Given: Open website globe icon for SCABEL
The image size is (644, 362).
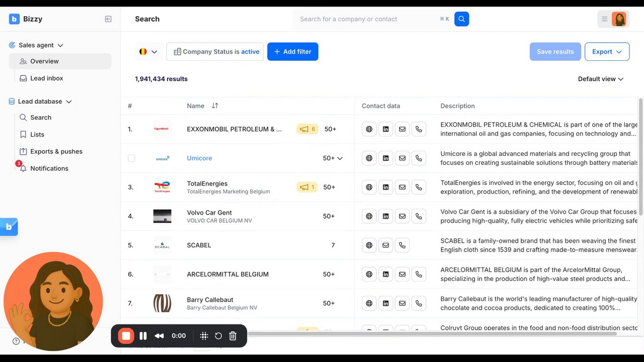Looking at the screenshot, I should [369, 245].
